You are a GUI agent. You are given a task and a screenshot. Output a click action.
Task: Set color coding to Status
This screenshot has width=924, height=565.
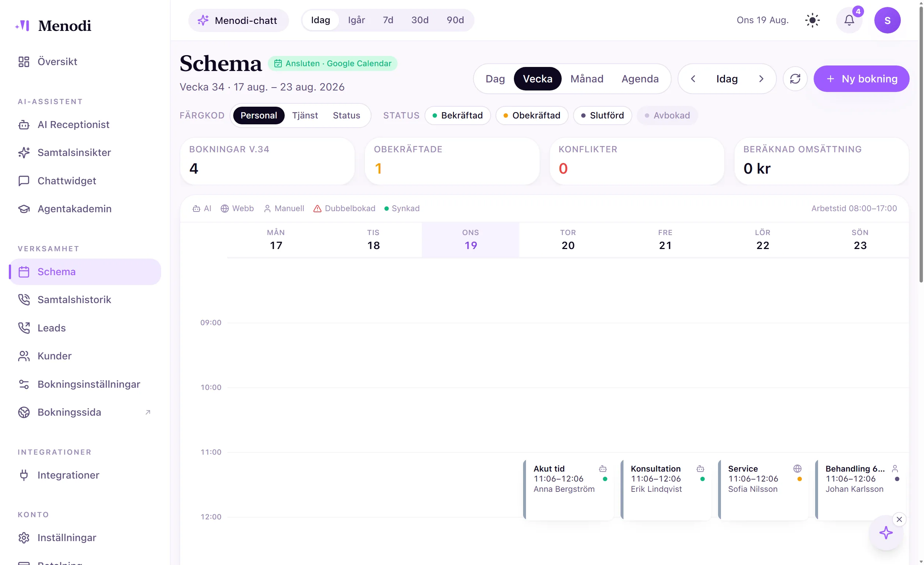point(346,116)
